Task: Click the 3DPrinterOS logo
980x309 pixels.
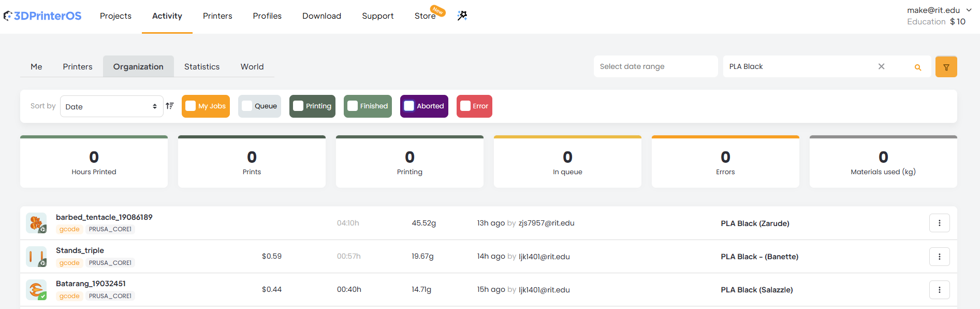Action: click(x=42, y=16)
